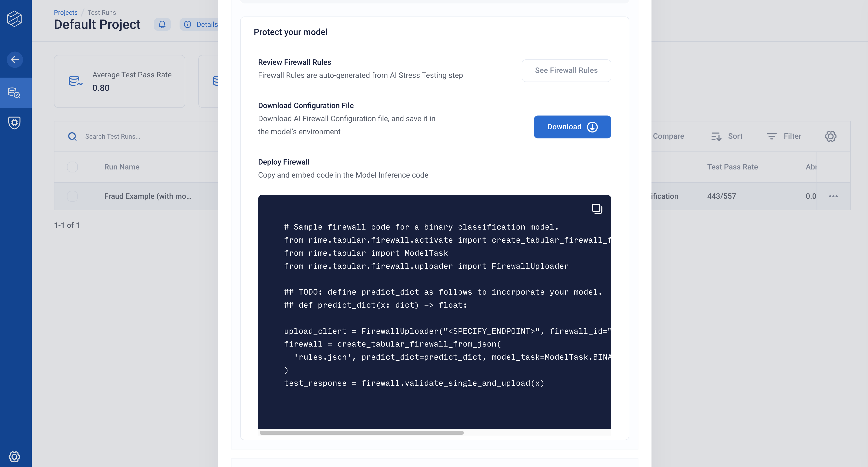Open Sort options for test runs

727,136
